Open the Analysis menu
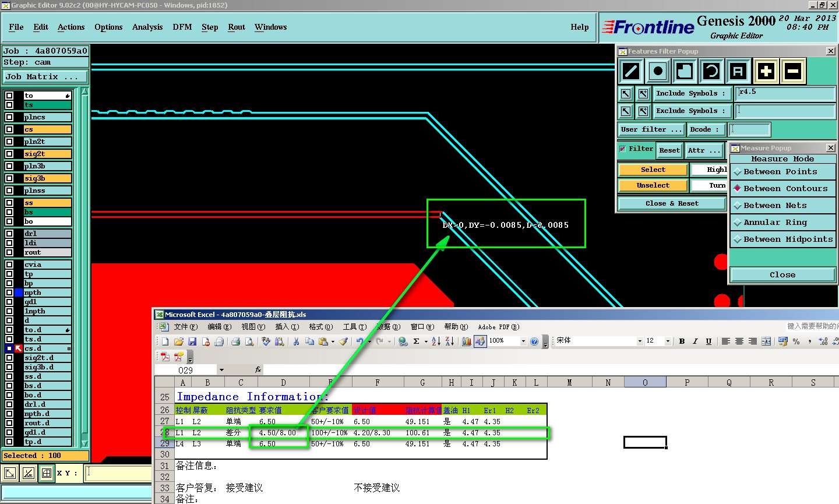Screen dimensions: 839x504 (147, 27)
